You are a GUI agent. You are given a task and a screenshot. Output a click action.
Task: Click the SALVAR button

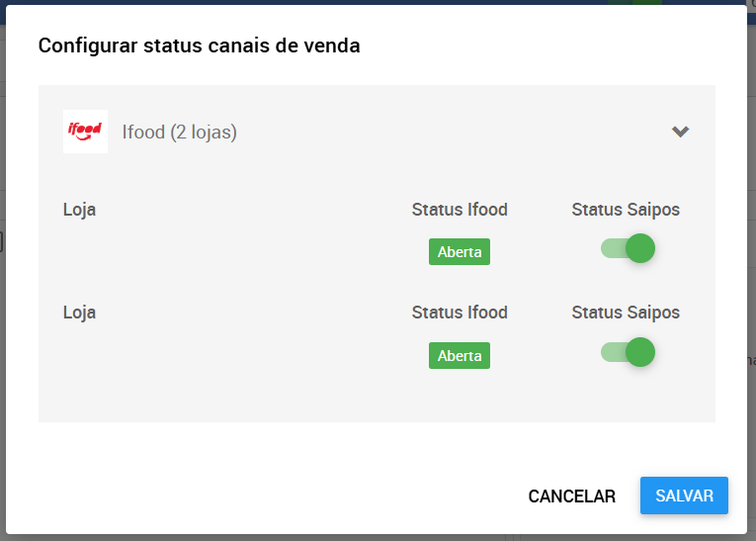pyautogui.click(x=684, y=496)
